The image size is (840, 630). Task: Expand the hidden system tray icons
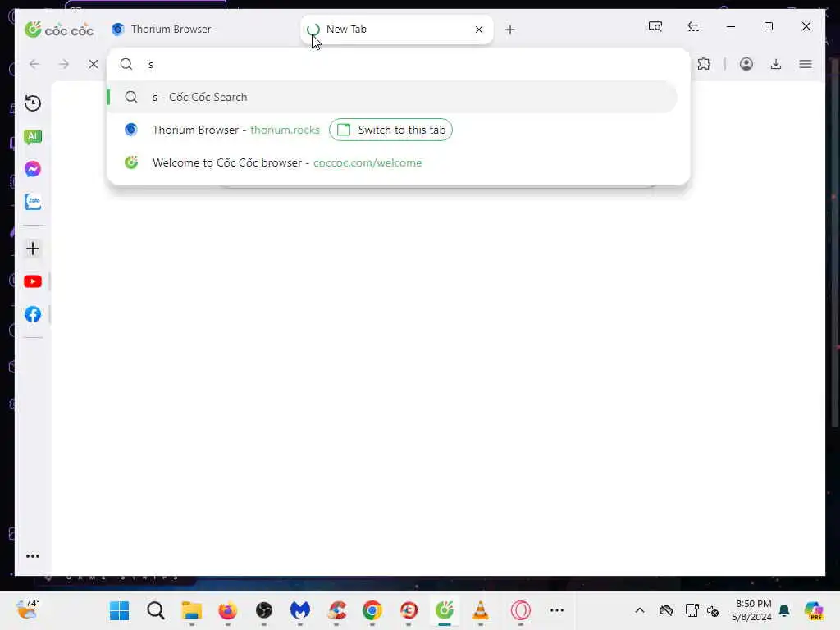640,610
